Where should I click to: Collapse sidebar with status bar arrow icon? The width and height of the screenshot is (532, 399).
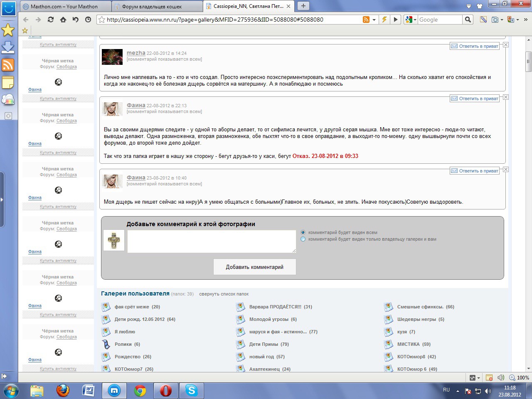4,376
